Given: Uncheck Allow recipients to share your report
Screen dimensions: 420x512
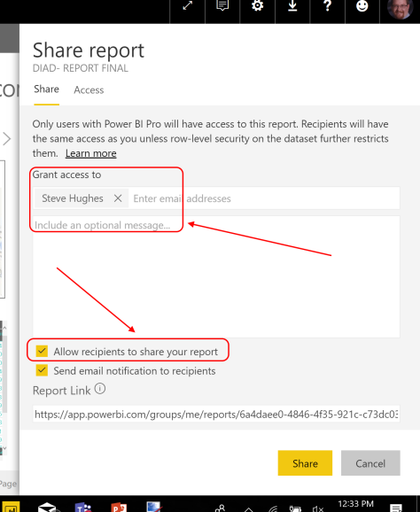Looking at the screenshot, I should [x=42, y=351].
